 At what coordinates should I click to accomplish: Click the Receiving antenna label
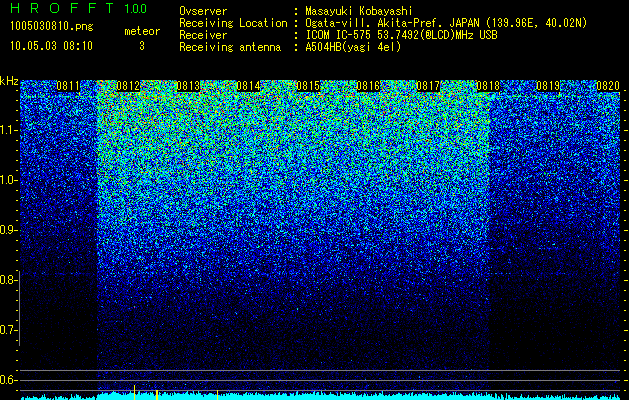click(230, 47)
